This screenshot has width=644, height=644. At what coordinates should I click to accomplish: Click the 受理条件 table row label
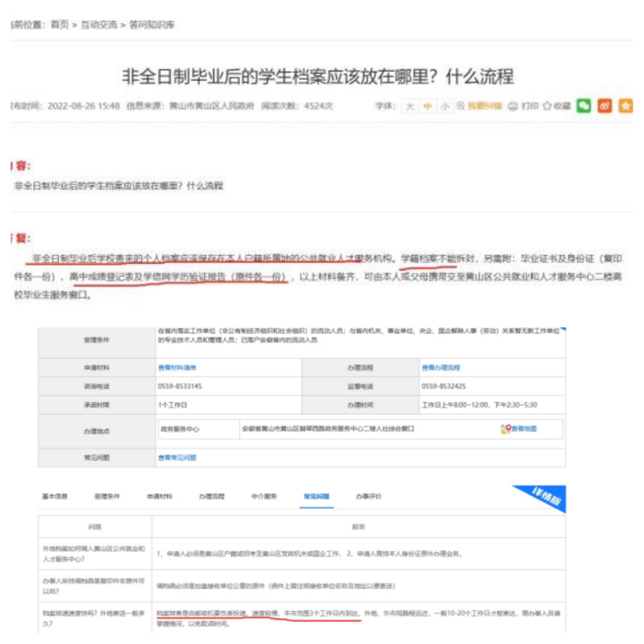[x=97, y=339]
